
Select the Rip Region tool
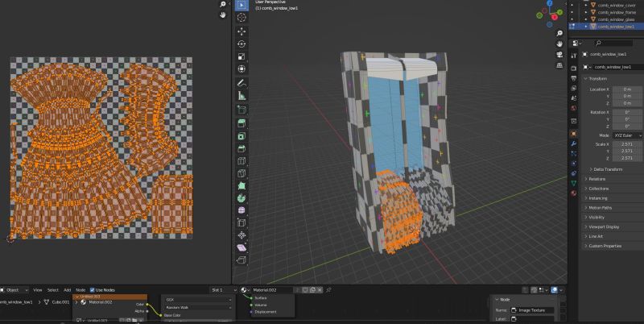(242, 260)
